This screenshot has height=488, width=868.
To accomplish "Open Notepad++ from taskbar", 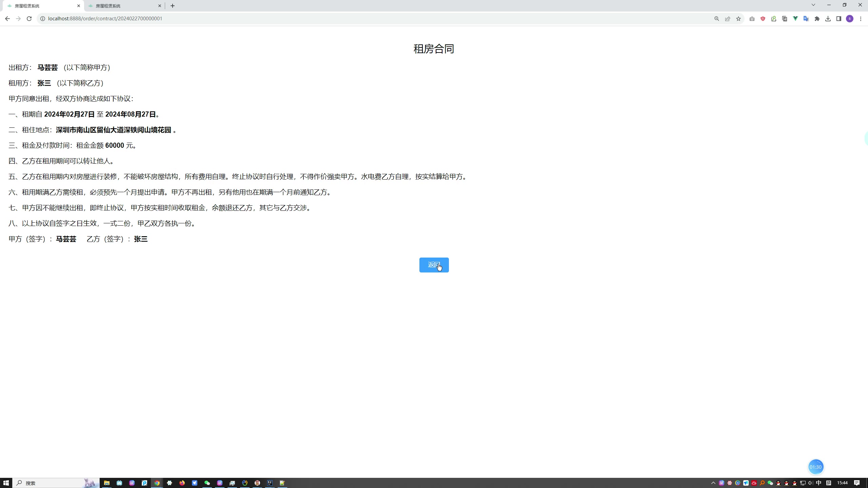I will (282, 483).
